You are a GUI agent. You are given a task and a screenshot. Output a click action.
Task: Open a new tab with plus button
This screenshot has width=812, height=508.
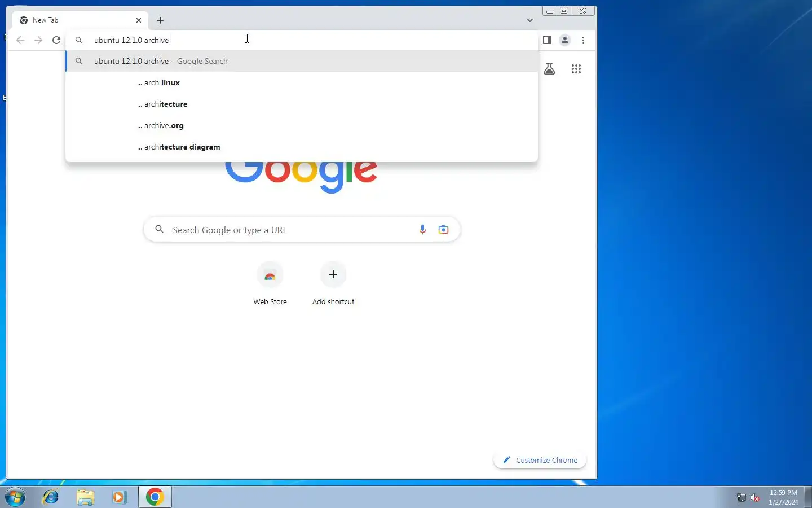click(160, 20)
